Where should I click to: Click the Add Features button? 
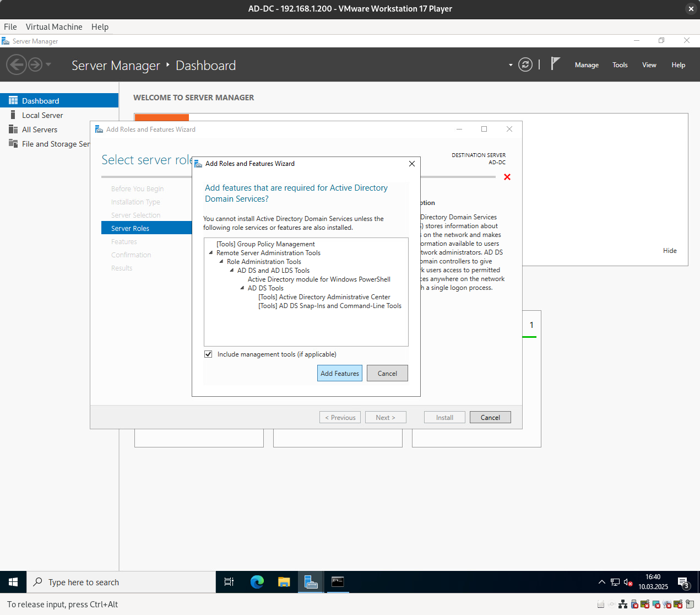[x=340, y=374]
